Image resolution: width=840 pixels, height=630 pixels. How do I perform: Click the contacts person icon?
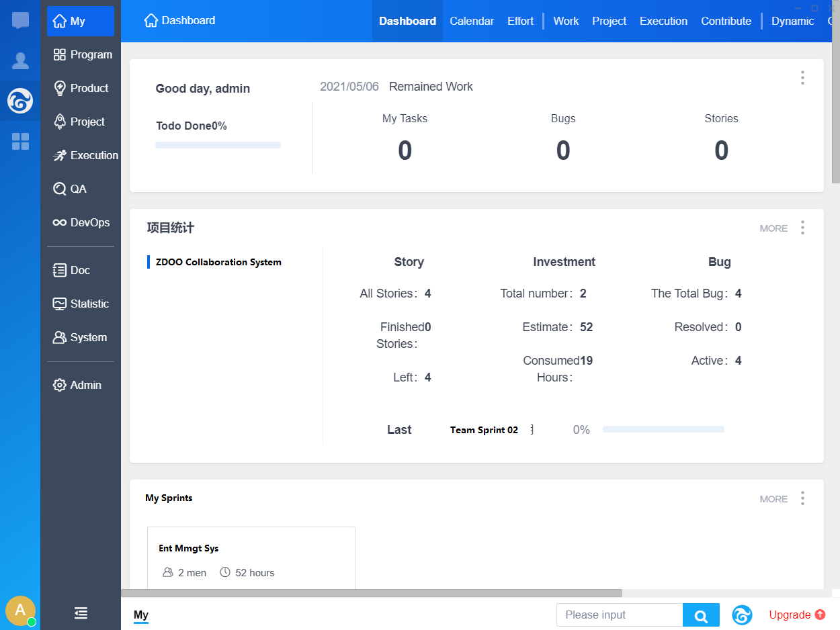pyautogui.click(x=20, y=61)
